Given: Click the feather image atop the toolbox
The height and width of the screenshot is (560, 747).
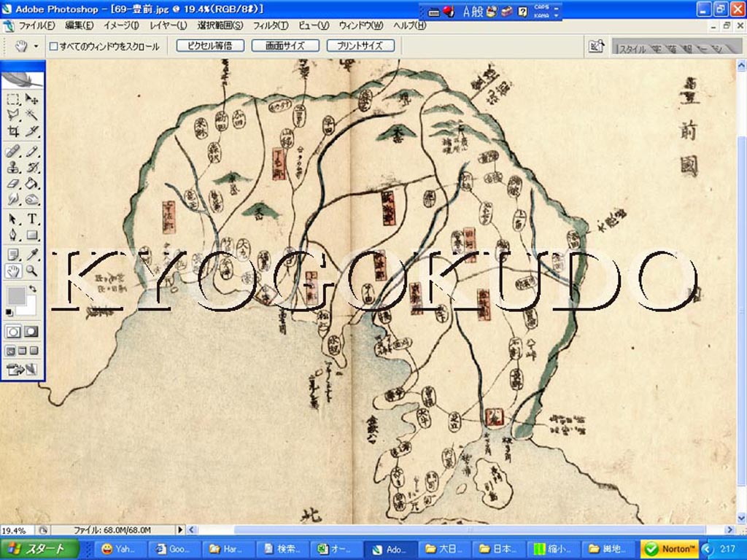Looking at the screenshot, I should 23,79.
